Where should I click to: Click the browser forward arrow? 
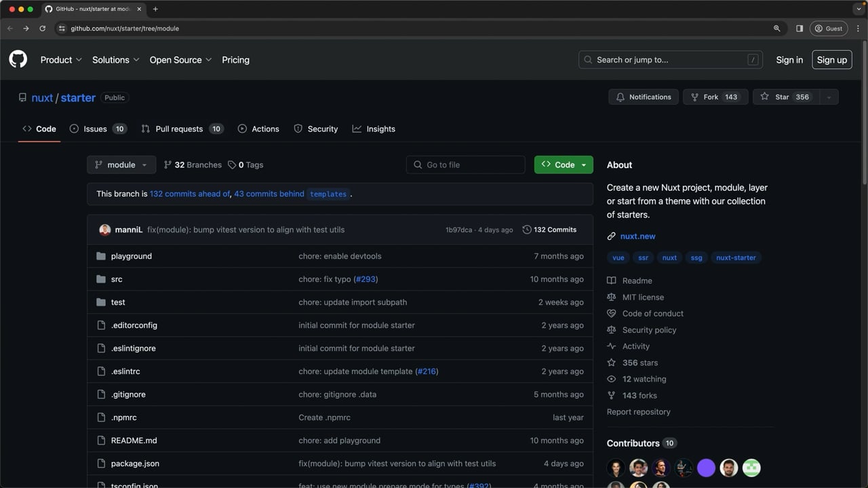coord(26,28)
